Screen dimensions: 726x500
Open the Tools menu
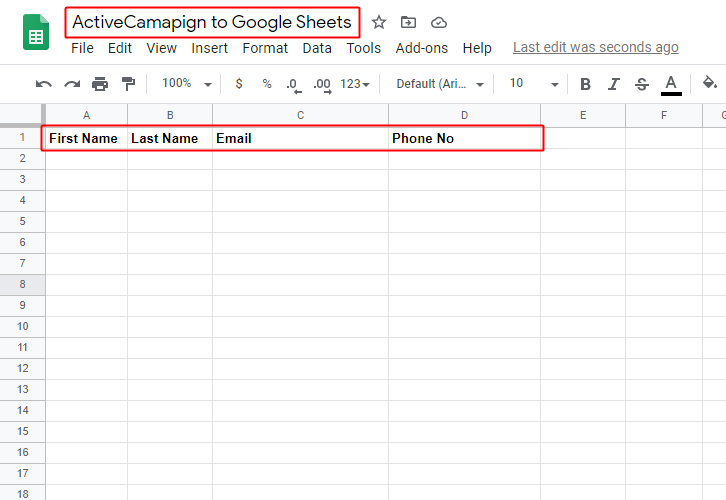click(x=364, y=48)
